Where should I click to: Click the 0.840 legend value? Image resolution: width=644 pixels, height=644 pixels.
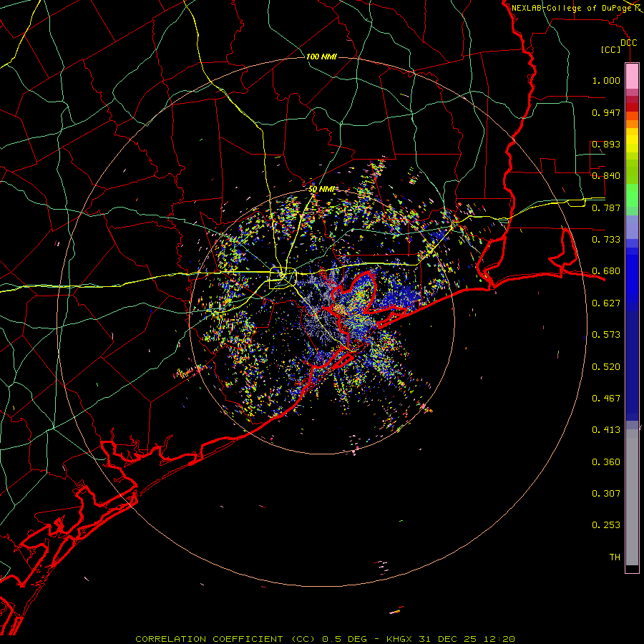pyautogui.click(x=606, y=176)
